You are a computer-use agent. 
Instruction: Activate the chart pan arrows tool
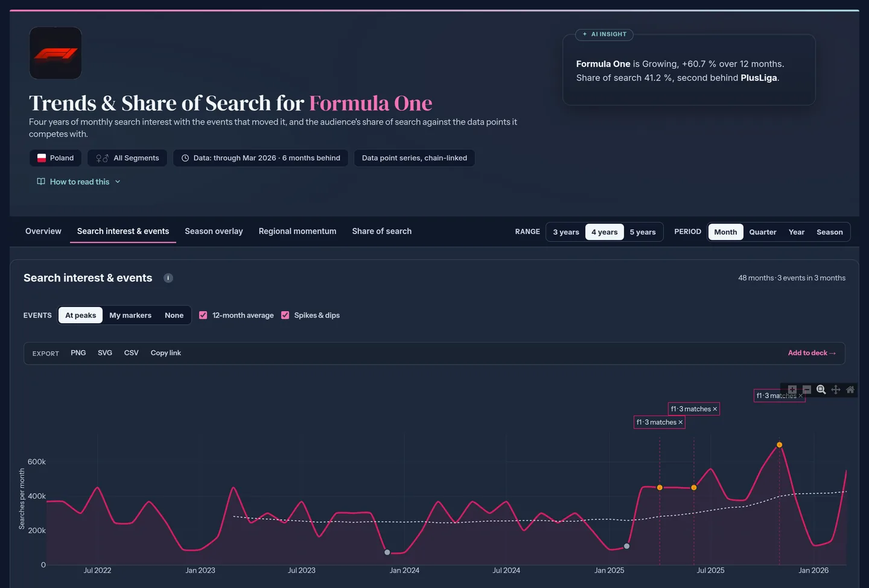(x=836, y=390)
